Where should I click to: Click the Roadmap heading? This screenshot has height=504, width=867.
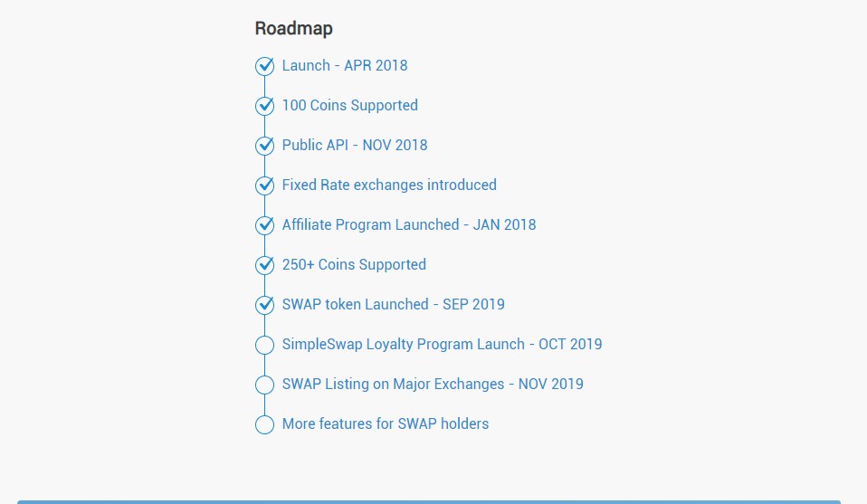[x=293, y=28]
